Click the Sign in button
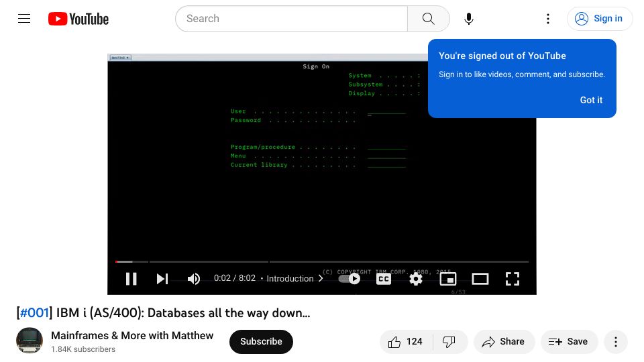This screenshot has height=362, width=644. [x=599, y=19]
